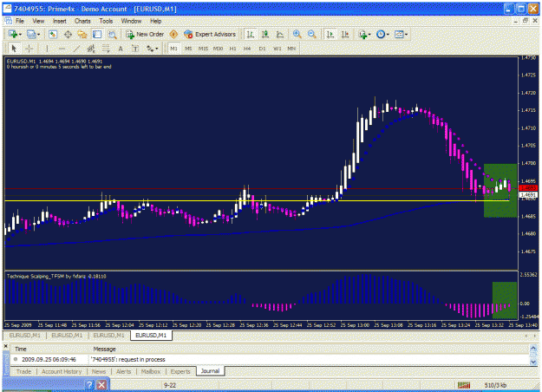Switch to the Mailbox tab
This screenshot has width=542, height=392.
click(x=151, y=371)
